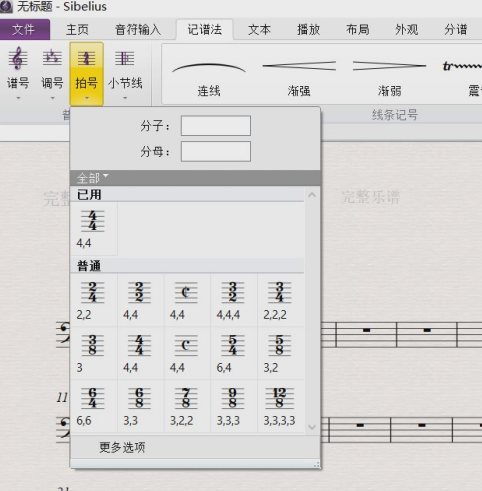Switch to the 音符输入 ribbon tab
The image size is (482, 491).
click(x=138, y=29)
